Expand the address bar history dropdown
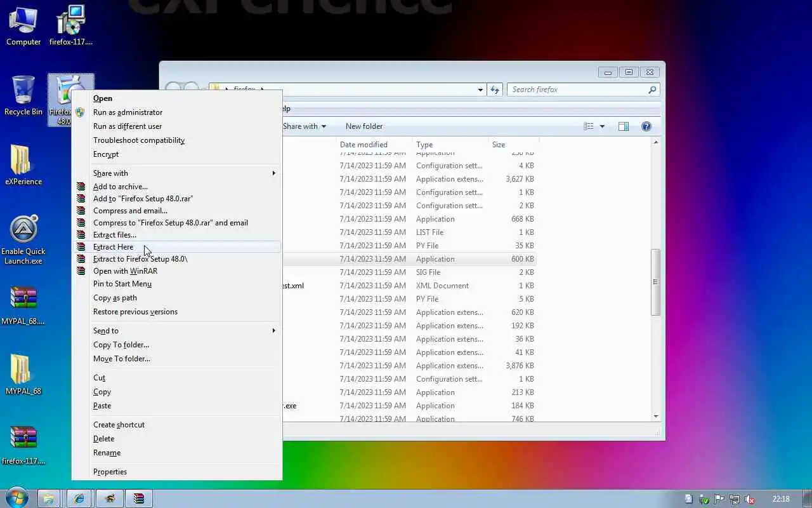Screen dimensions: 812x508 [x=480, y=90]
